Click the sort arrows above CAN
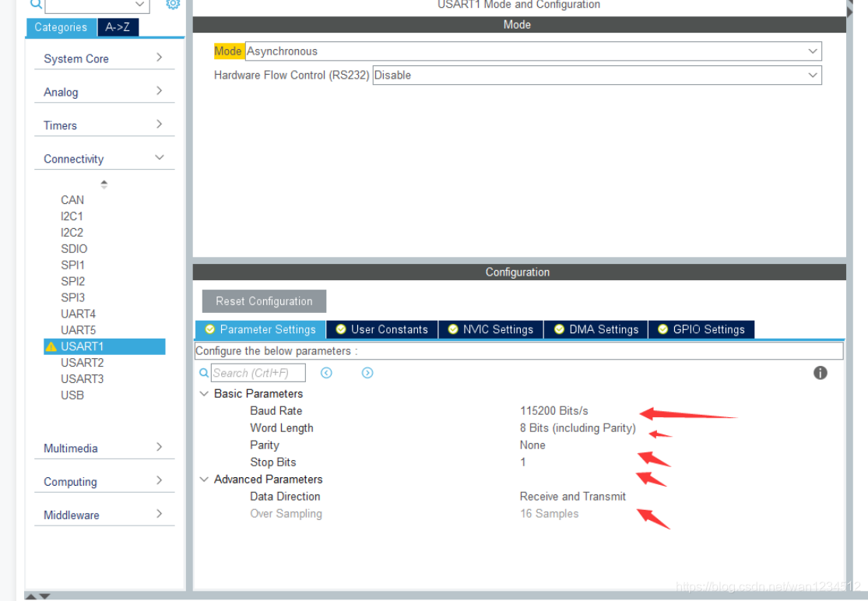 tap(104, 185)
